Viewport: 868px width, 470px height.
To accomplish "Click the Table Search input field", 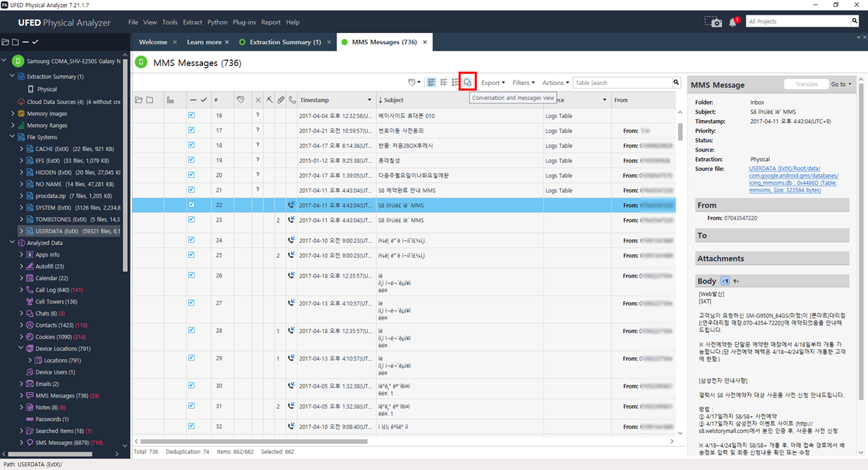I will pos(622,83).
